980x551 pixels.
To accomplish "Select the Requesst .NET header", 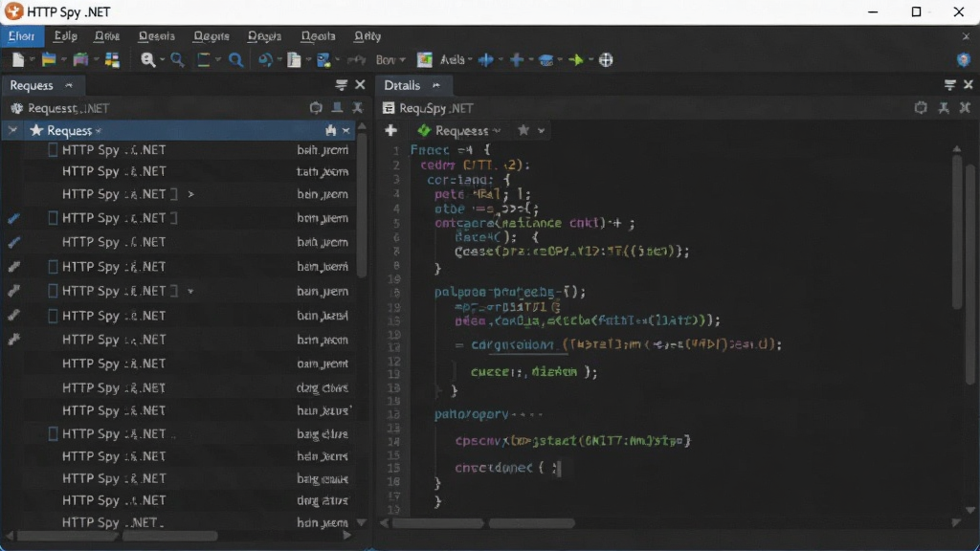I will 69,108.
